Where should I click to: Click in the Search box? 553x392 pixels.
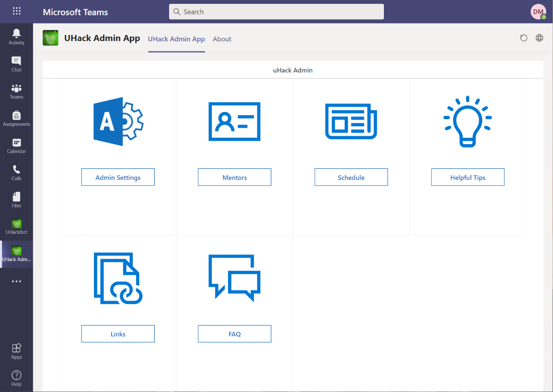pos(276,12)
